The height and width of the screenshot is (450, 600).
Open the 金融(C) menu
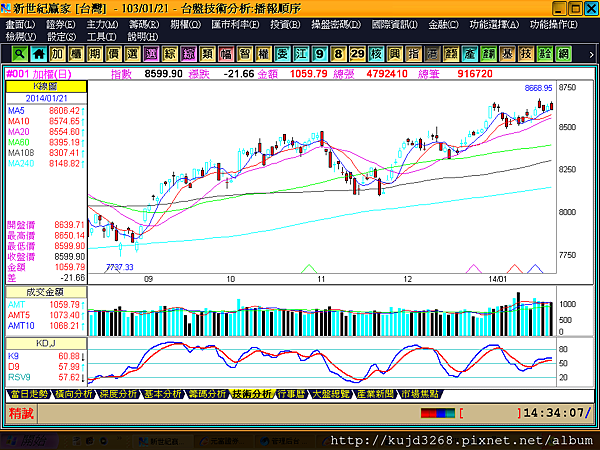click(x=443, y=25)
